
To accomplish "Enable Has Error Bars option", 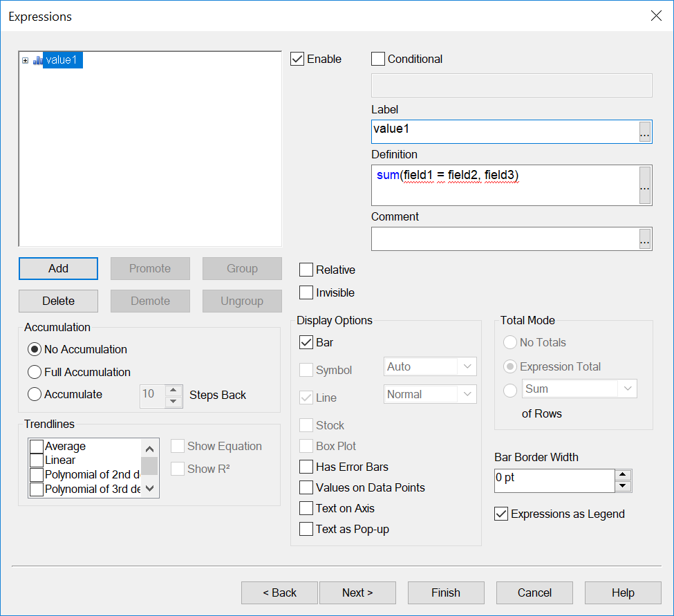I will pyautogui.click(x=306, y=467).
